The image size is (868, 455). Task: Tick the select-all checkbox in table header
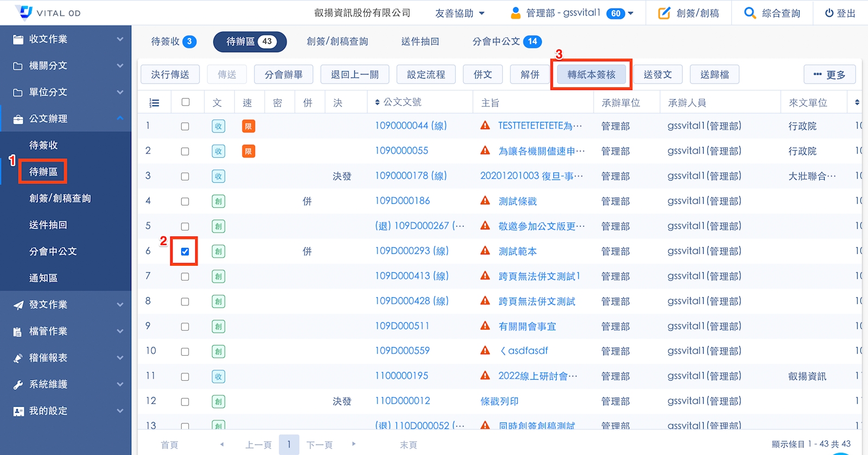186,102
